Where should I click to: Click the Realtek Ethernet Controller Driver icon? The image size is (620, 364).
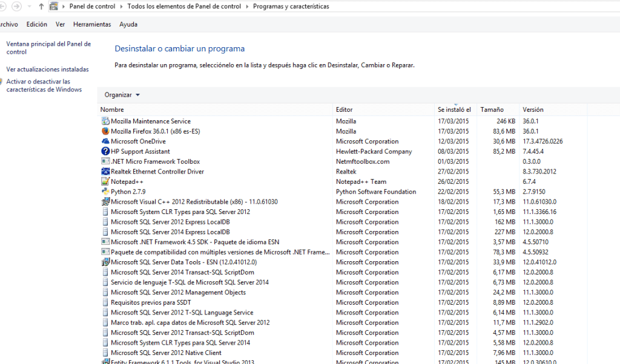105,171
